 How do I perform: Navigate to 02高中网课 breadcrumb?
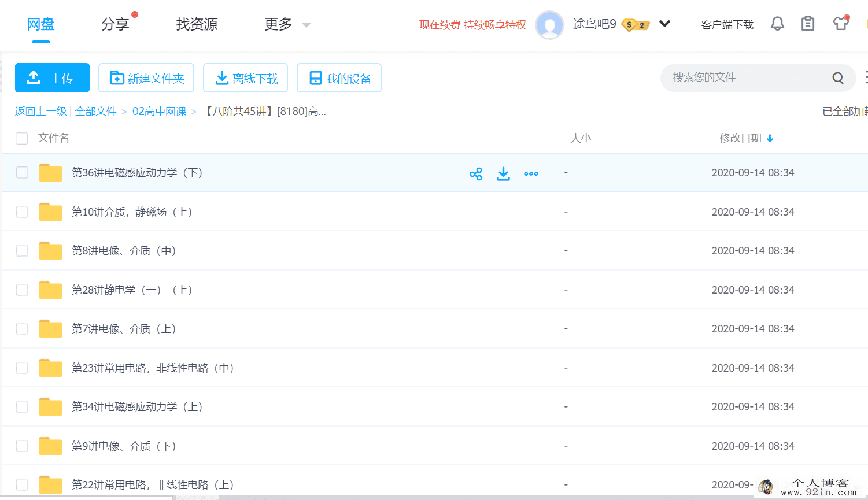[x=160, y=112]
